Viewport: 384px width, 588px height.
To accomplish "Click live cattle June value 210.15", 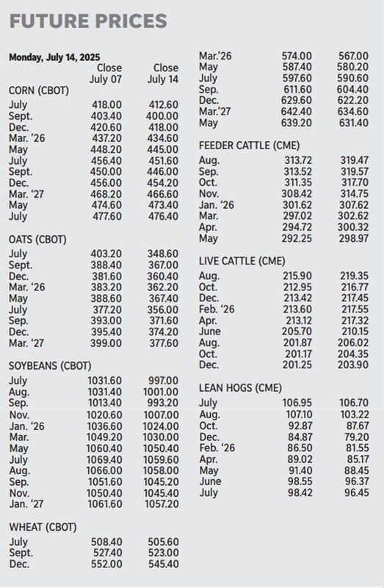I will coord(355,331).
